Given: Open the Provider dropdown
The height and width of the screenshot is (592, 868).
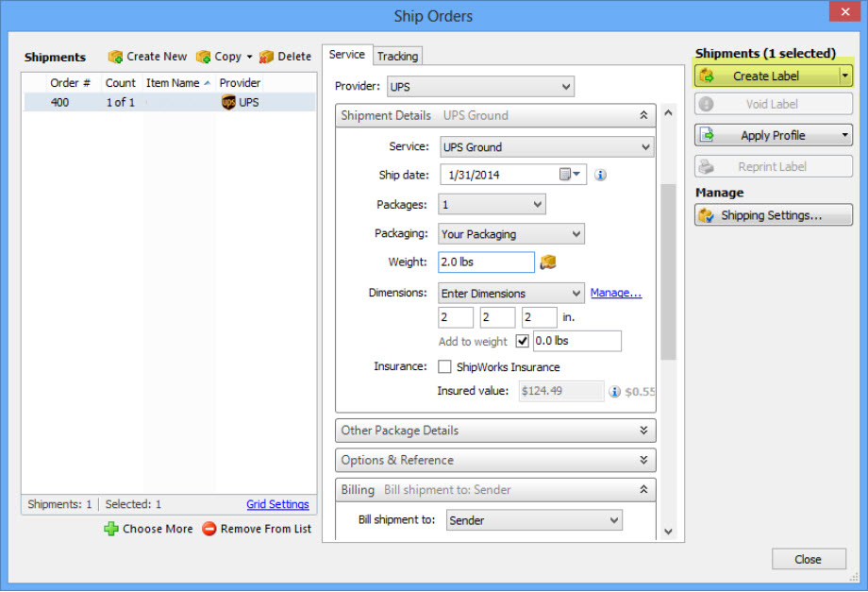Looking at the screenshot, I should click(x=480, y=87).
